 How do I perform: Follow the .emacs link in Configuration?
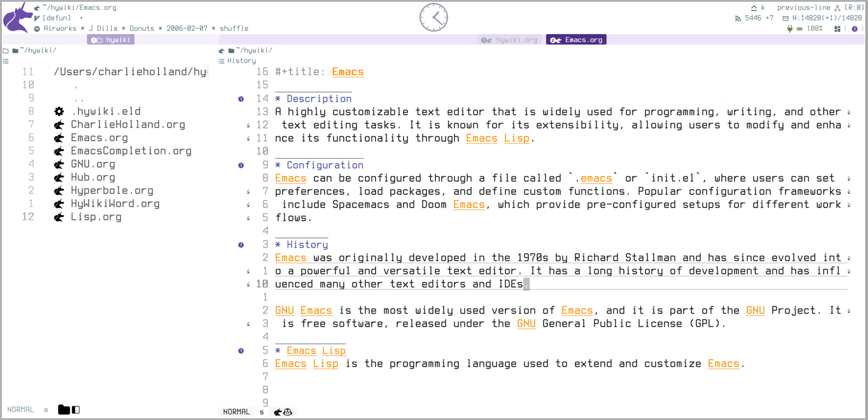595,178
